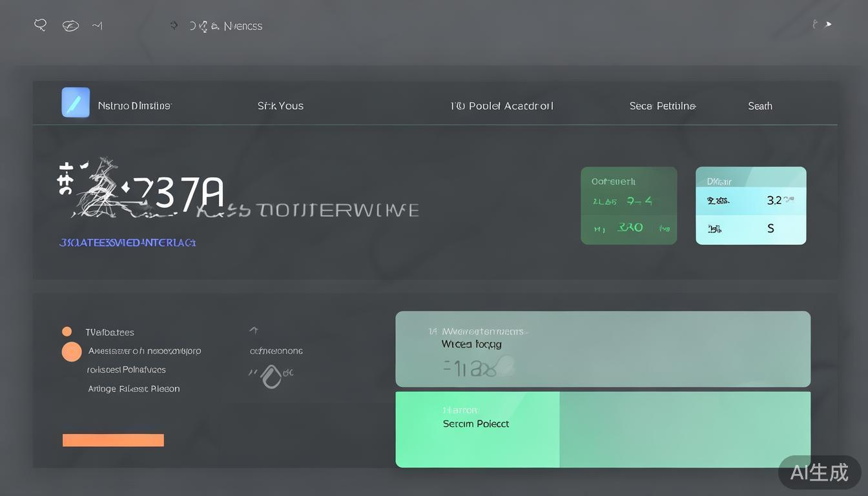The width and height of the screenshot is (868, 496).
Task: Open the Seca Pettiine tab
Action: (663, 106)
